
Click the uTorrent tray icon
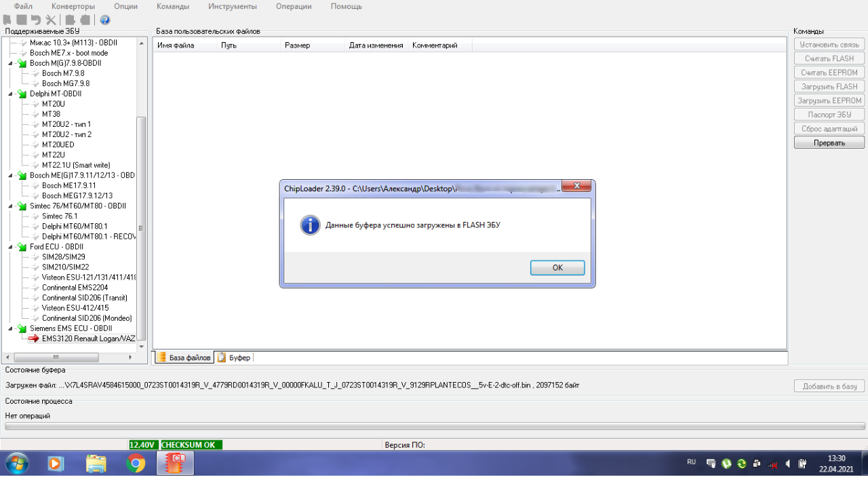(x=726, y=463)
